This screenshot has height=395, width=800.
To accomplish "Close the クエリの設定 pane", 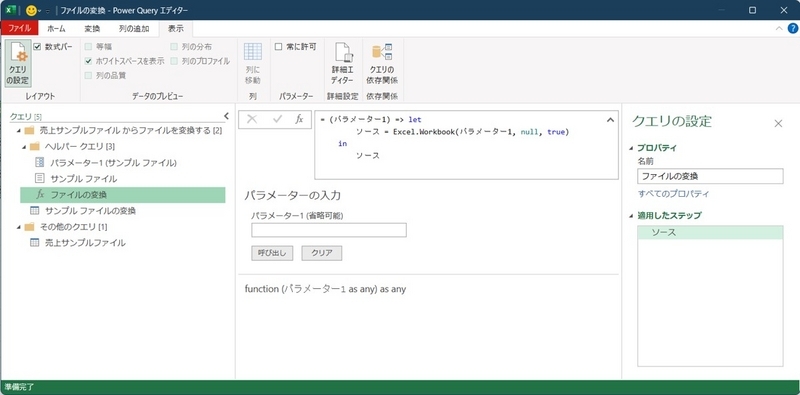I will (x=778, y=123).
